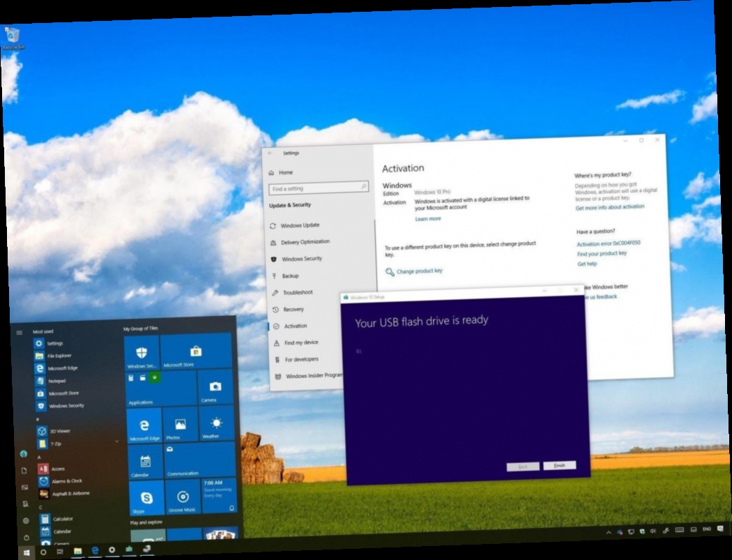Open the Microsoft Edge tile
Image resolution: width=732 pixels, height=560 pixels.
(x=144, y=425)
